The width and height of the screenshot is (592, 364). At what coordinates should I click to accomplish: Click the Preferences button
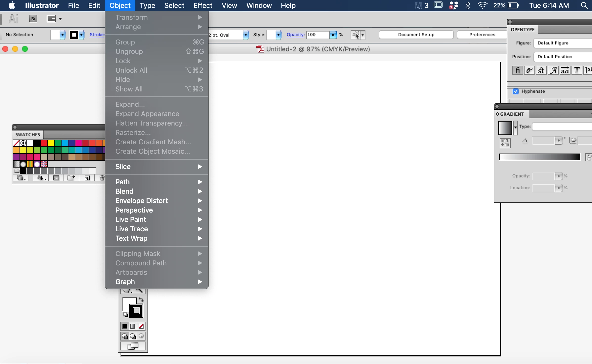pos(482,35)
